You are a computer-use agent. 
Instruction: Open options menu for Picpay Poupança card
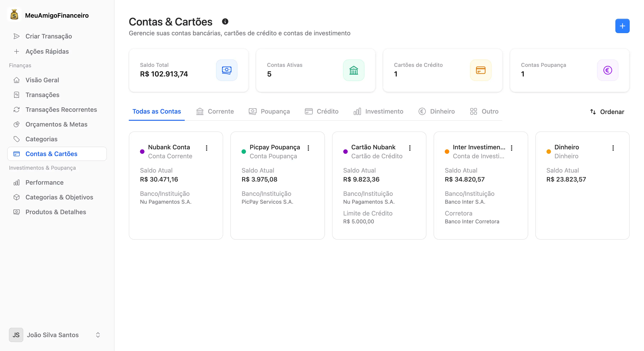(308, 148)
